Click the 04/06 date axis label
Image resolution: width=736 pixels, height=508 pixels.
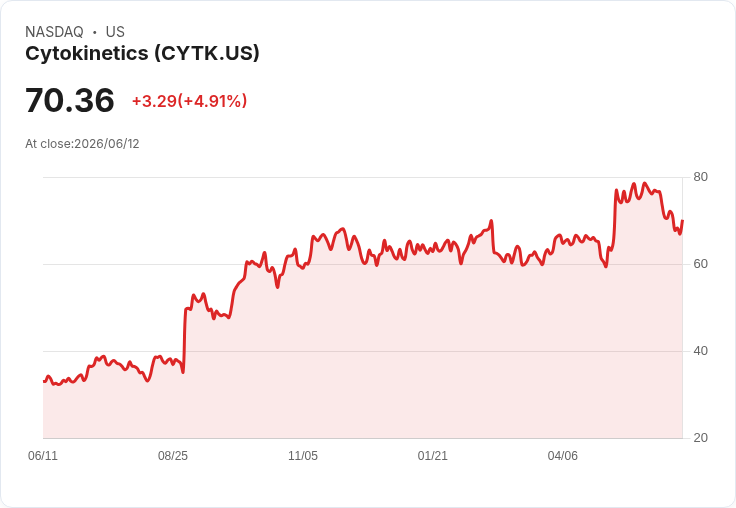[562, 456]
